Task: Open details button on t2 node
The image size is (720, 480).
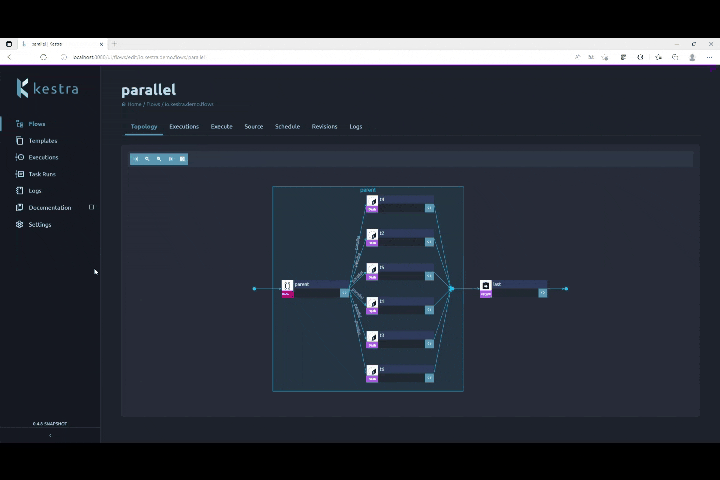Action: pyautogui.click(x=429, y=242)
